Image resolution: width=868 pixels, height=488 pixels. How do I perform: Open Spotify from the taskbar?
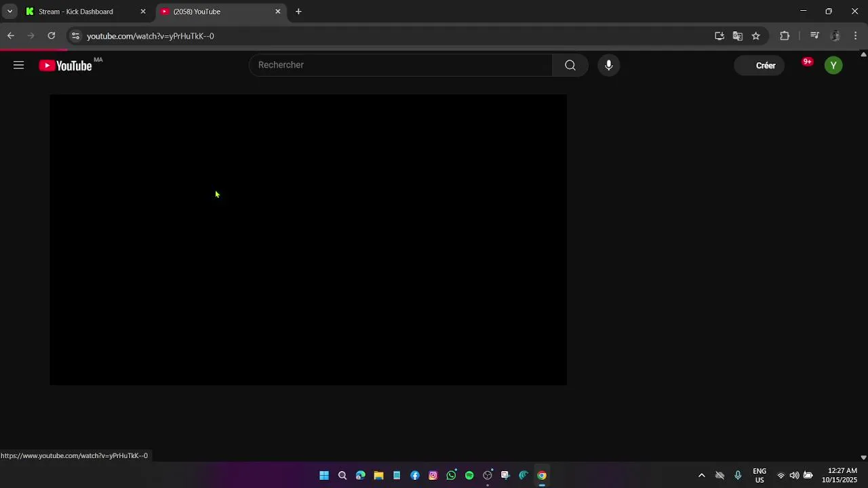click(x=469, y=475)
